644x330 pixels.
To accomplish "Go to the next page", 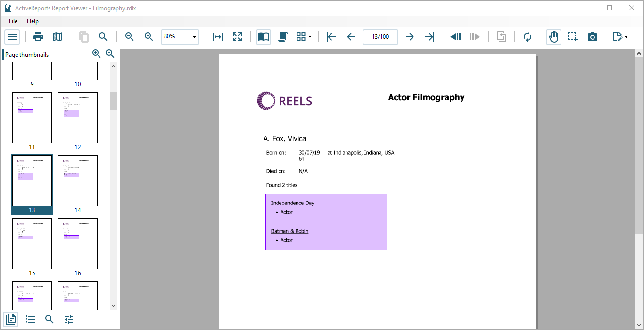I will [x=410, y=37].
